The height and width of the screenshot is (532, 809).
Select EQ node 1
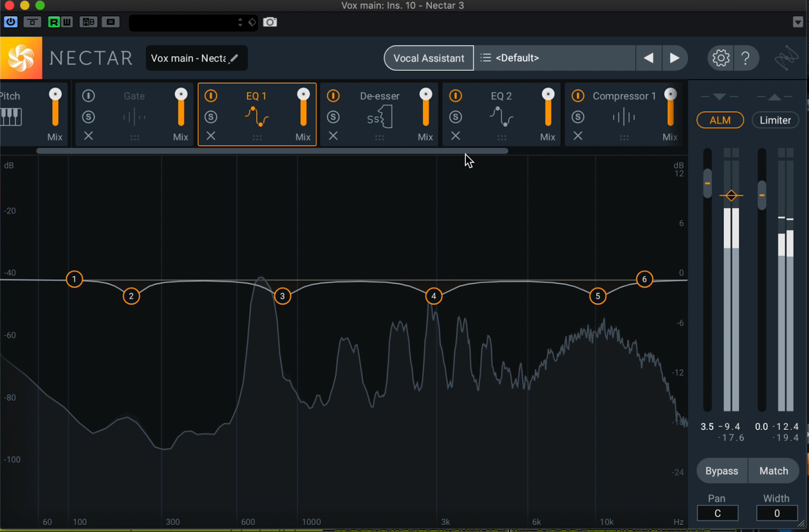74,279
